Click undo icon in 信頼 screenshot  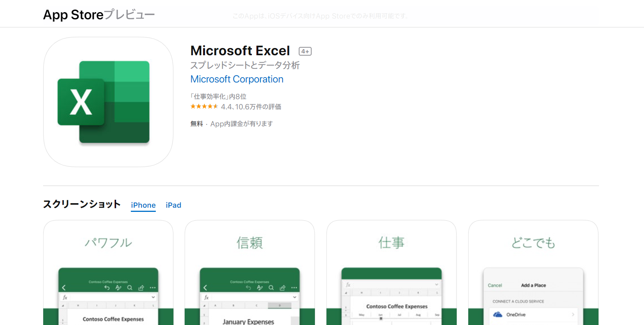coord(248,288)
